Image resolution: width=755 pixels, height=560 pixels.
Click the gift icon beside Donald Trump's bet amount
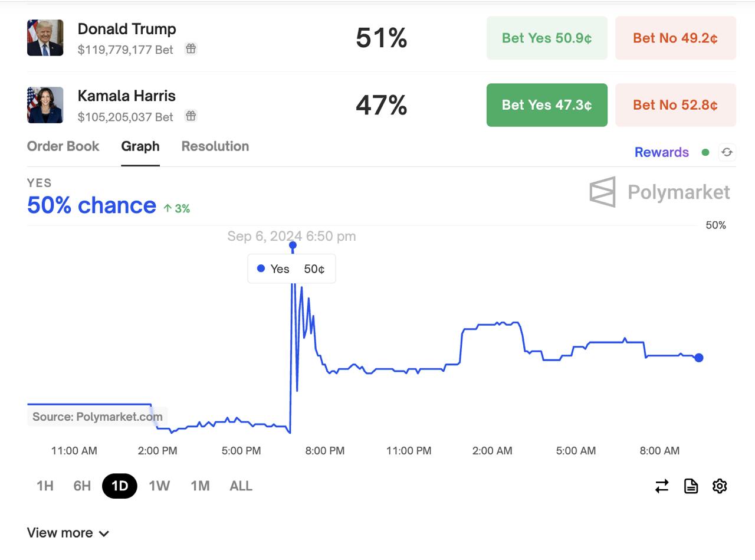point(191,49)
